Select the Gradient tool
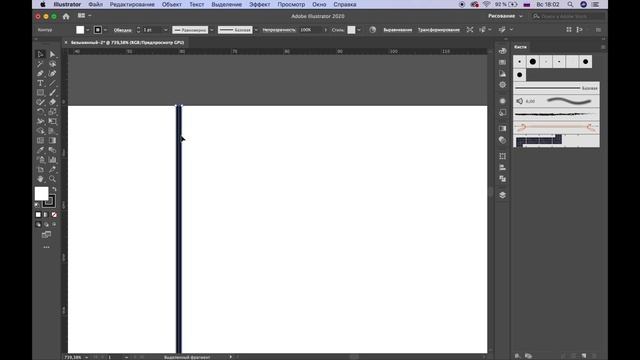This screenshot has width=640, height=360. [x=52, y=140]
